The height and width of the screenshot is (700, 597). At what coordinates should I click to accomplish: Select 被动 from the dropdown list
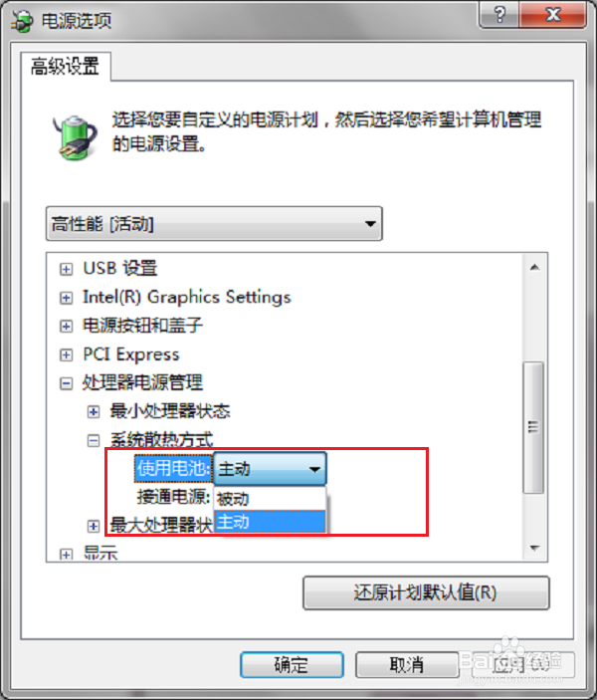270,499
